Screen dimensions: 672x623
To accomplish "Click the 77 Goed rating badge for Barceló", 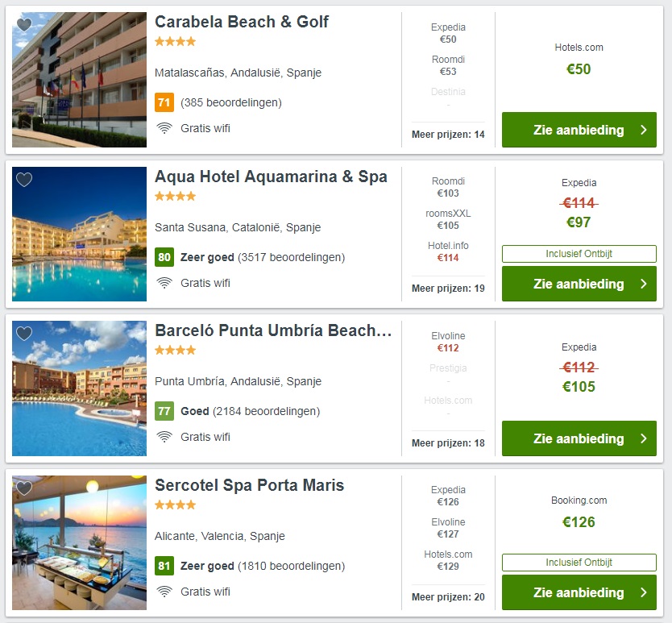I will (165, 411).
